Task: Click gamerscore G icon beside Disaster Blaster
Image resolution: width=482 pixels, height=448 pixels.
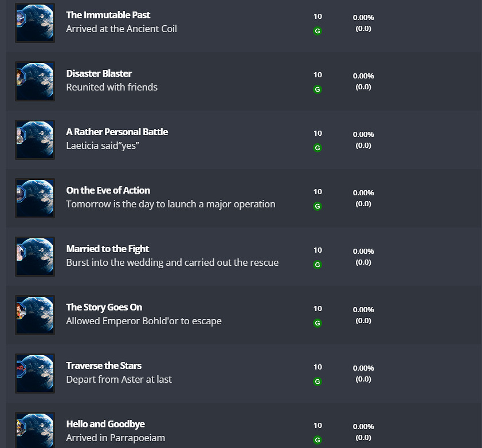Action: click(x=318, y=89)
